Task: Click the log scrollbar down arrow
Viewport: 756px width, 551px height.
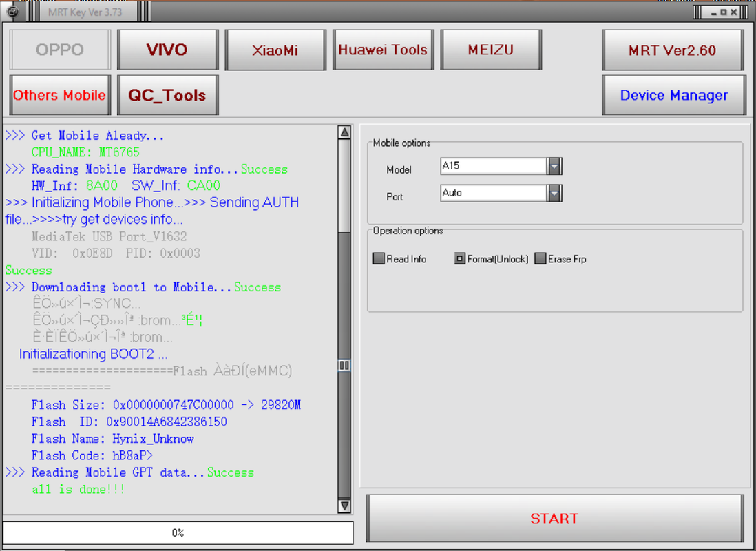Action: pyautogui.click(x=344, y=506)
